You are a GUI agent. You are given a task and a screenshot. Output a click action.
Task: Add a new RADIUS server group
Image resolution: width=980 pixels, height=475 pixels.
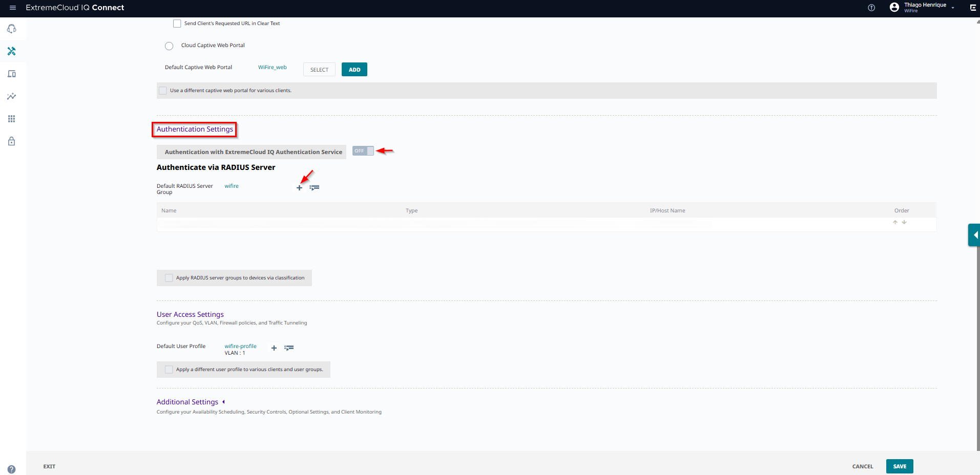click(300, 188)
